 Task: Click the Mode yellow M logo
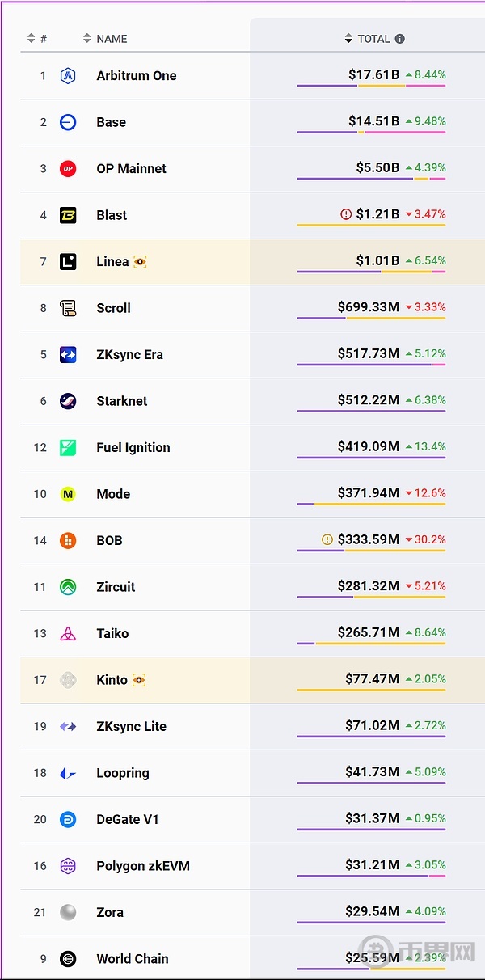point(68,494)
